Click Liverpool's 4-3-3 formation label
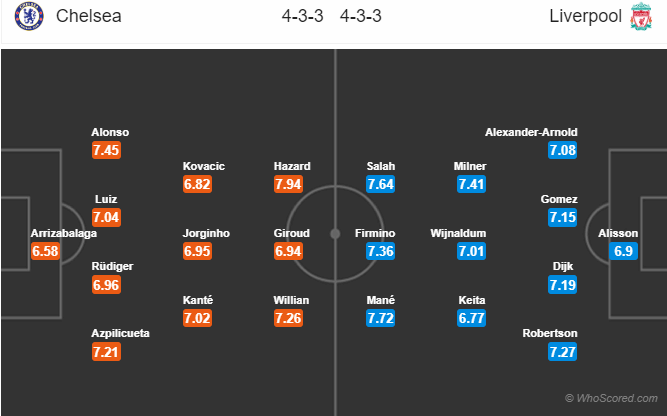667x416 pixels. [360, 17]
